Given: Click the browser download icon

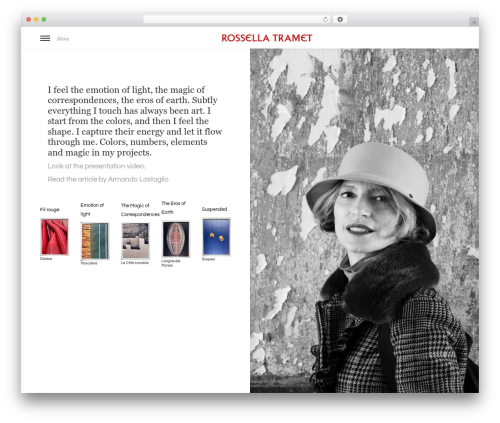Looking at the screenshot, I should click(340, 19).
